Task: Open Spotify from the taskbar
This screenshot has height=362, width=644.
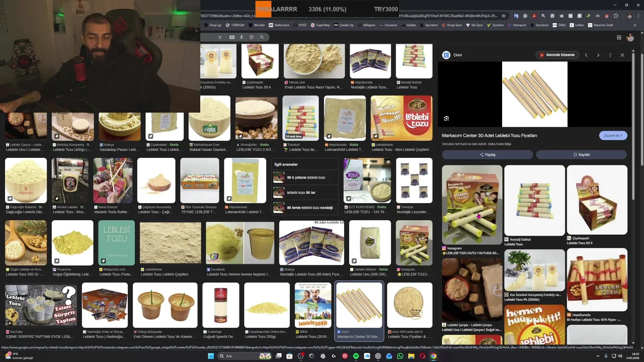Action: (x=356, y=356)
